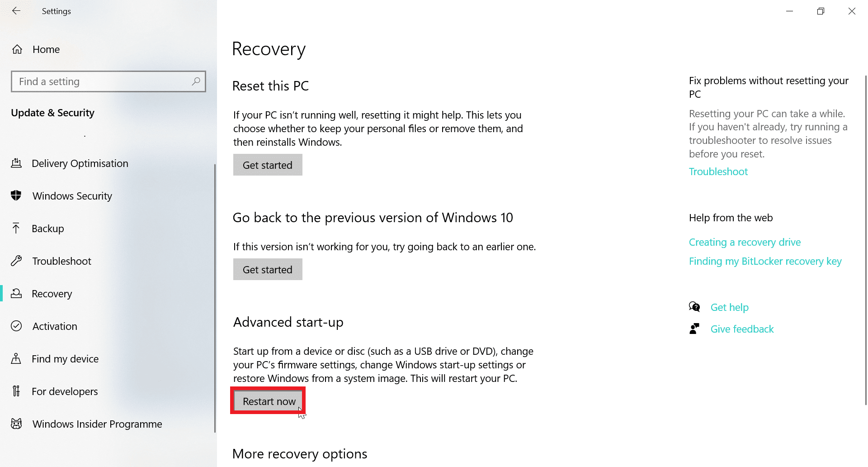Click the Windows Security shield icon
The height and width of the screenshot is (467, 868).
click(16, 195)
